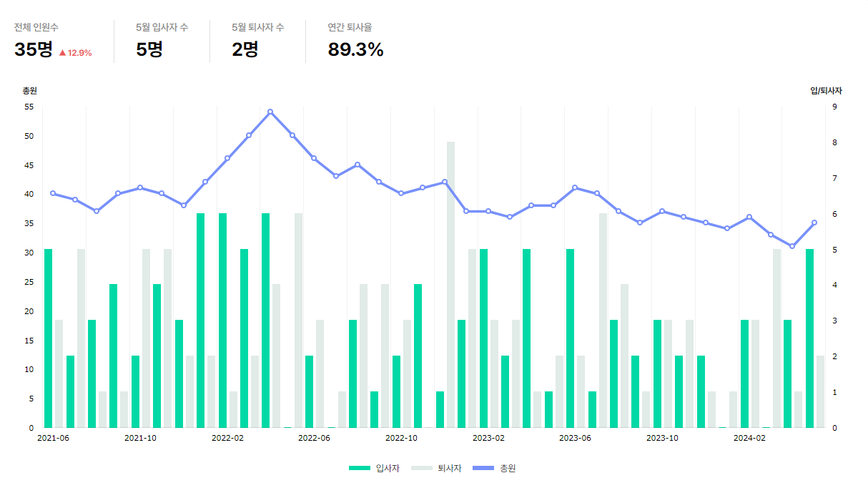Click the tallest gray 퇴사자 bar reaching 8
Image resolution: width=868 pixels, height=493 pixels.
(451, 284)
